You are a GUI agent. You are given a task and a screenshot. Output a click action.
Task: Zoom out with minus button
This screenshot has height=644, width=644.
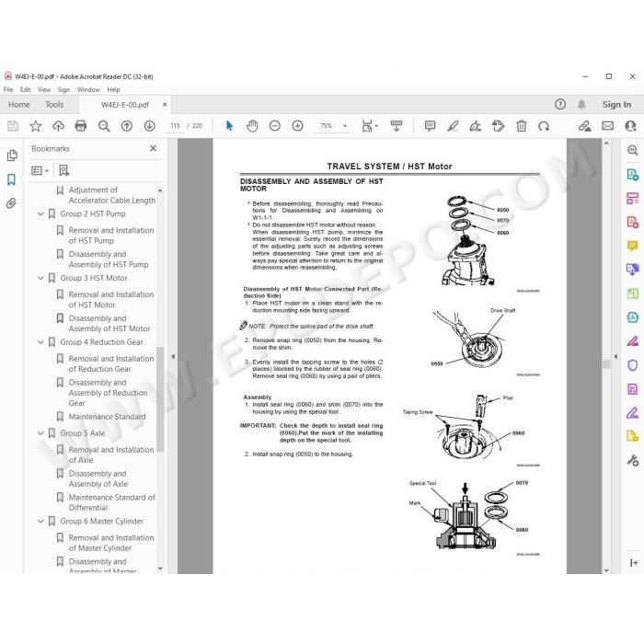(x=275, y=126)
